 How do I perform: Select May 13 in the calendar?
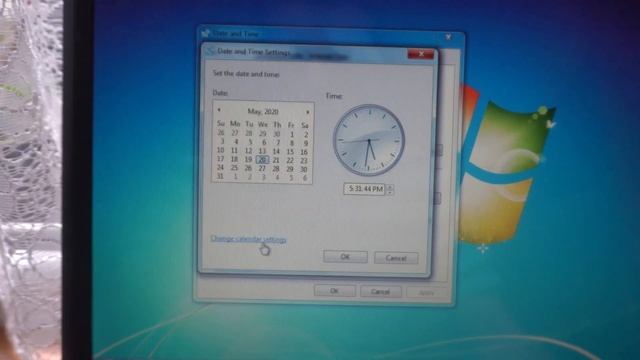tap(262, 151)
